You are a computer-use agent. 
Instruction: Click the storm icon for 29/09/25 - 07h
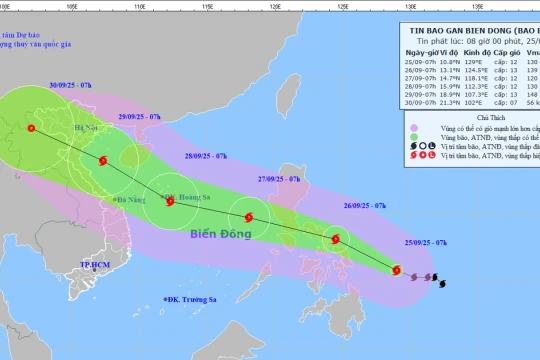click(103, 161)
